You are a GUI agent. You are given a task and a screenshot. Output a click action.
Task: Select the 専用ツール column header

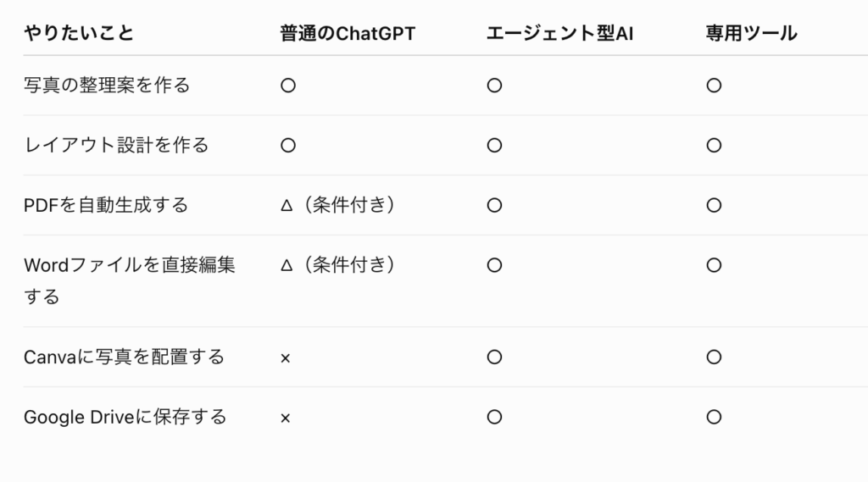point(751,33)
